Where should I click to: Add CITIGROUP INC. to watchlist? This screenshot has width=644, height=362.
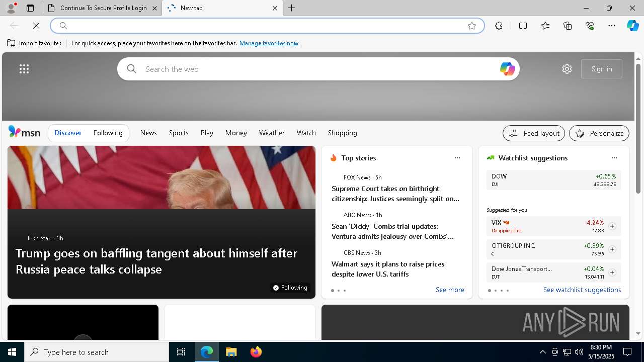[x=612, y=249]
